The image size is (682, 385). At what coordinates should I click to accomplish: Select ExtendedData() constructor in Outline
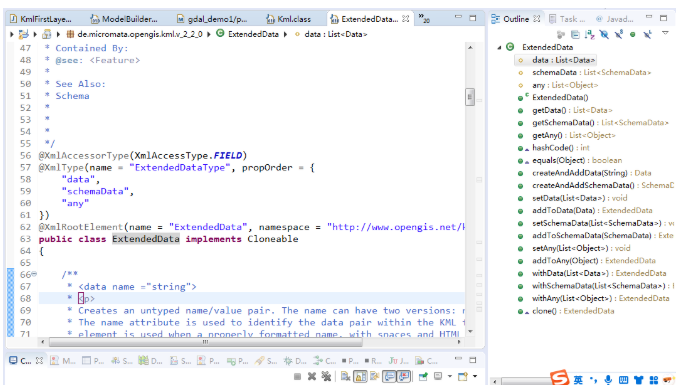(554, 97)
